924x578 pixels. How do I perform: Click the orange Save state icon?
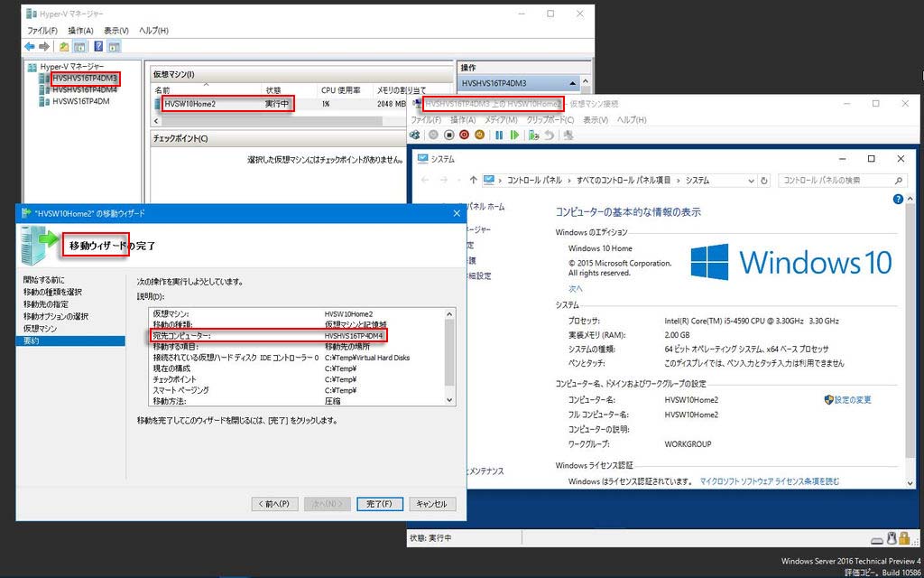(x=479, y=135)
